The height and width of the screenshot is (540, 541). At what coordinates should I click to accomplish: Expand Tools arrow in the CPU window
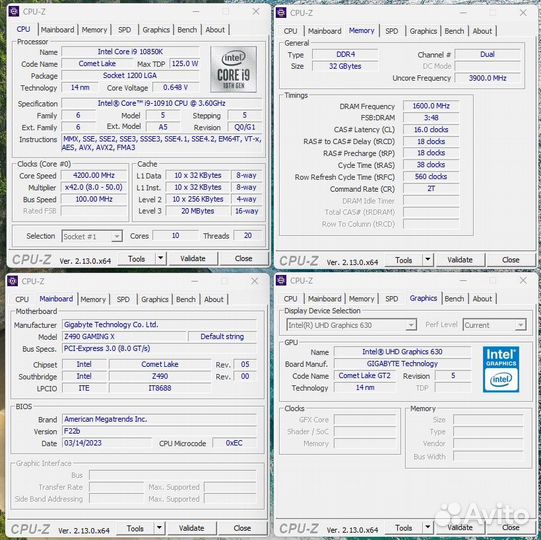[x=160, y=258]
